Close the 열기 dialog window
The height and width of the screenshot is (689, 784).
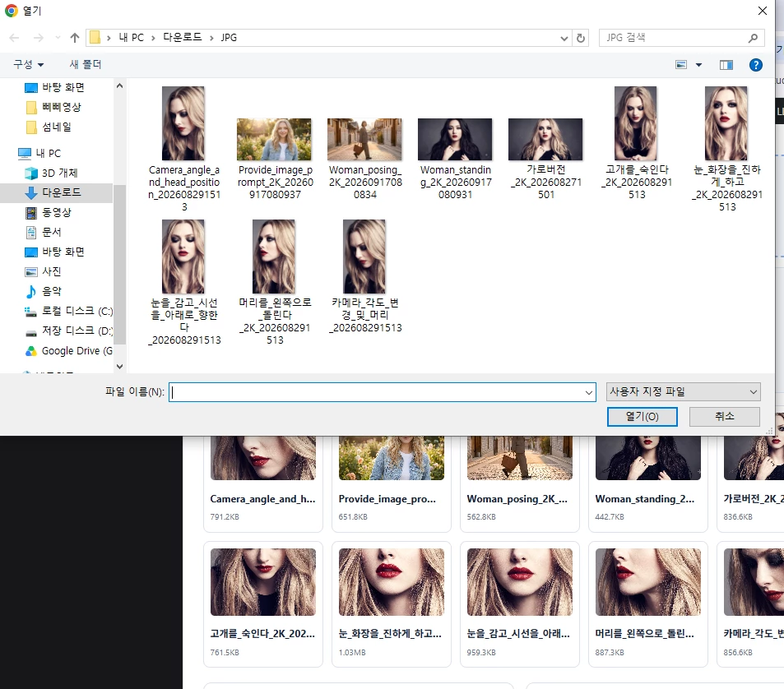762,11
